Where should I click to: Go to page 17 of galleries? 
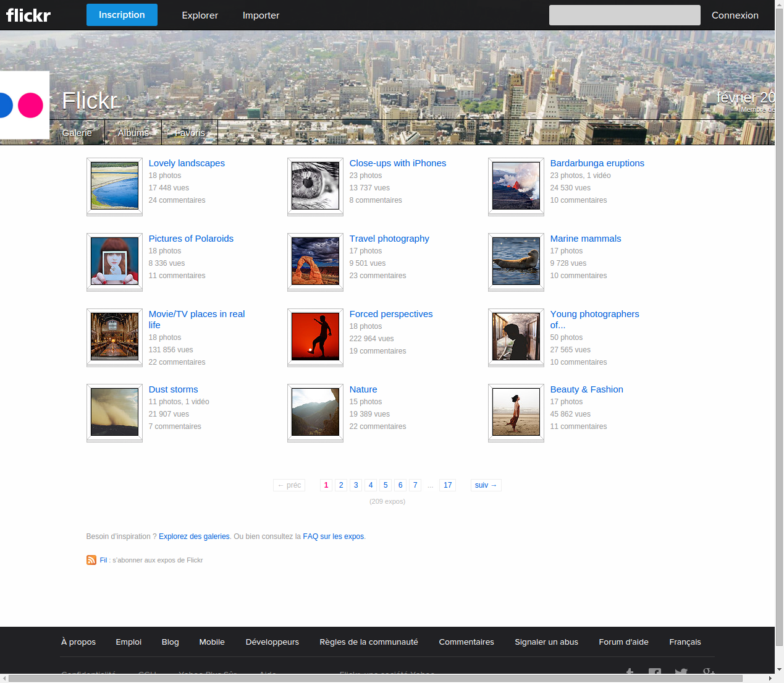pyautogui.click(x=447, y=485)
